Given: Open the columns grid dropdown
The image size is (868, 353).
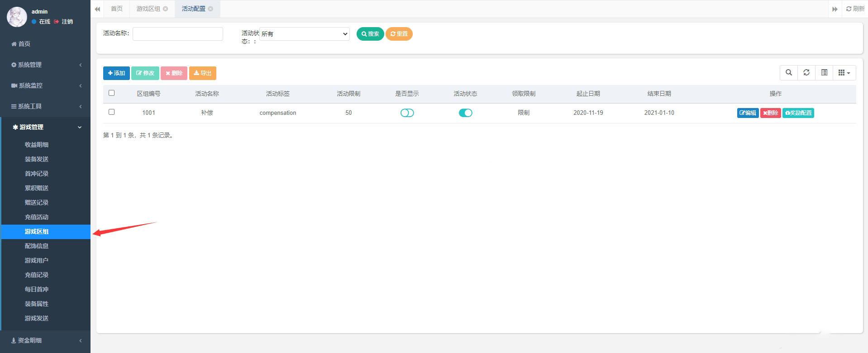Looking at the screenshot, I should click(844, 73).
